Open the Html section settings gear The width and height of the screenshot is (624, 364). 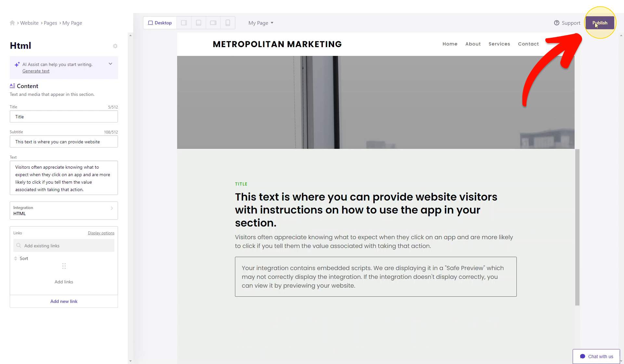pyautogui.click(x=115, y=46)
